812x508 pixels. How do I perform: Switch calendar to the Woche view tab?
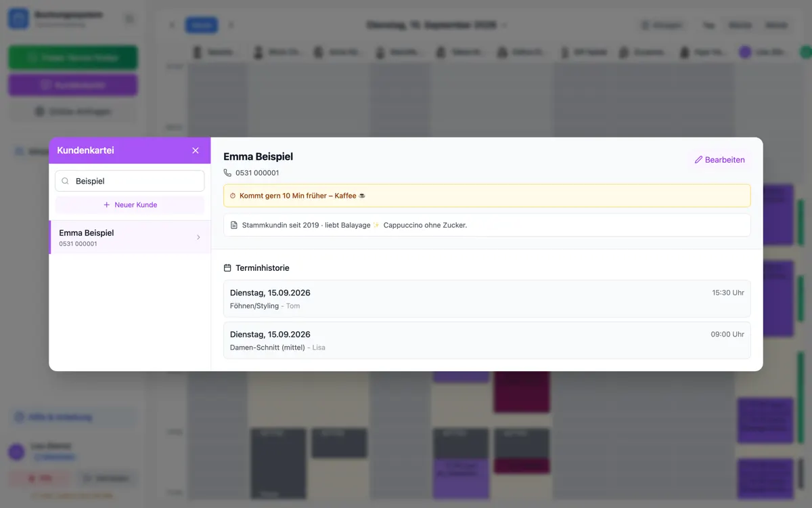(740, 25)
